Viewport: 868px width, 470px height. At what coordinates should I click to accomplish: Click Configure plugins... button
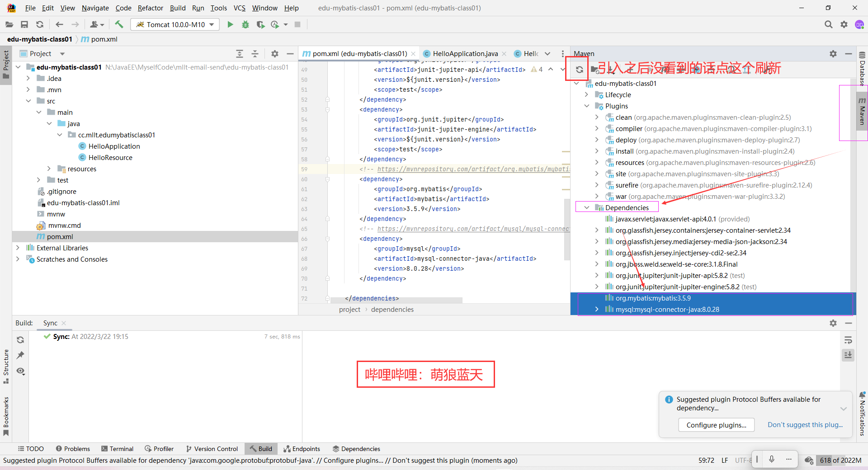pos(716,425)
